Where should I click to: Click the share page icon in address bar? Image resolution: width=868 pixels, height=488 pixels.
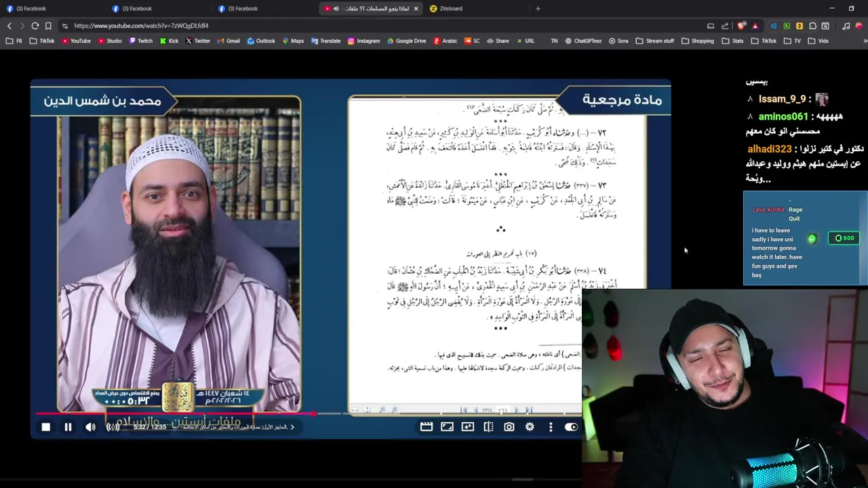[x=724, y=26]
